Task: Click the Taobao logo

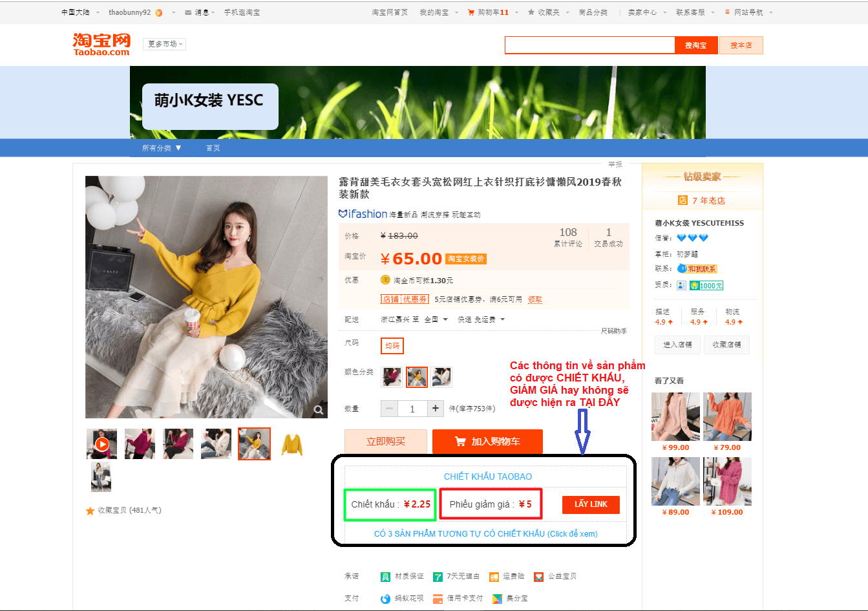Action: tap(101, 44)
